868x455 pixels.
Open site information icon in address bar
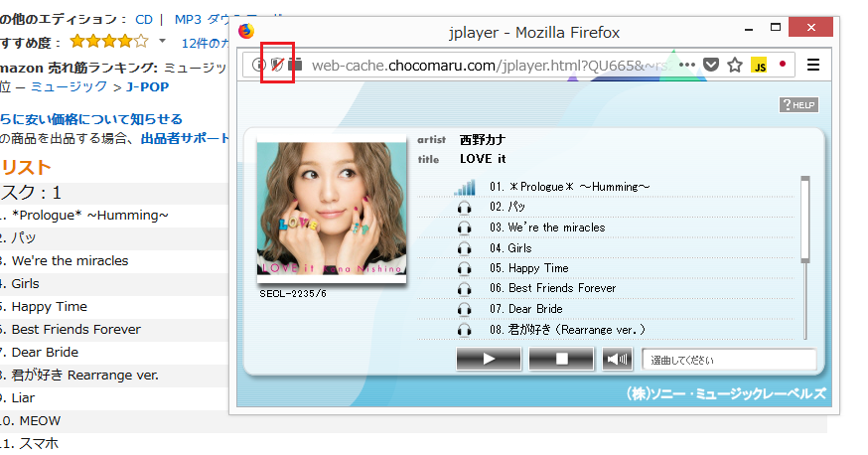pyautogui.click(x=258, y=66)
